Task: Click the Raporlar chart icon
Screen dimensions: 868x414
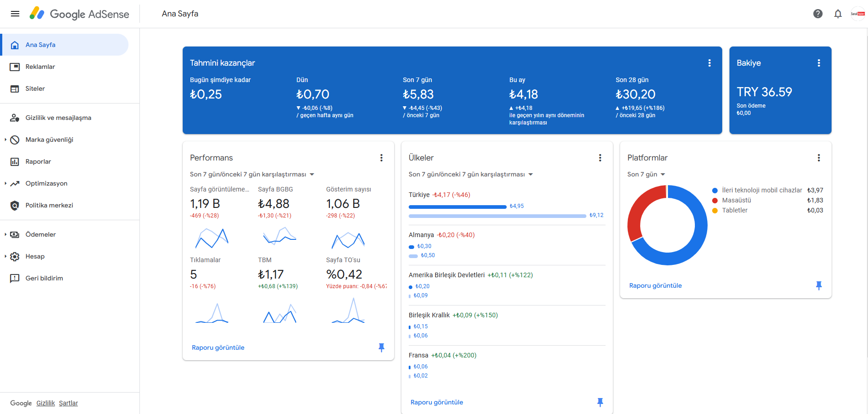Action: (15, 161)
